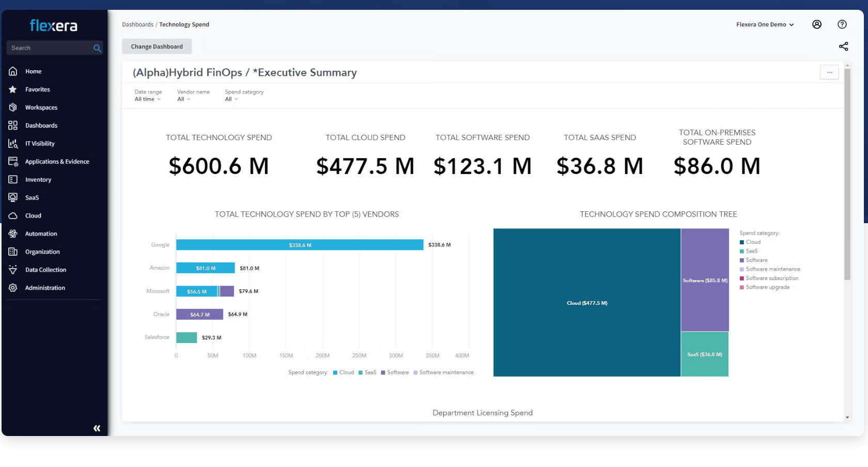Screen dimensions: 868x467
Task: Open Data Collection in the sidebar
Action: 45,270
